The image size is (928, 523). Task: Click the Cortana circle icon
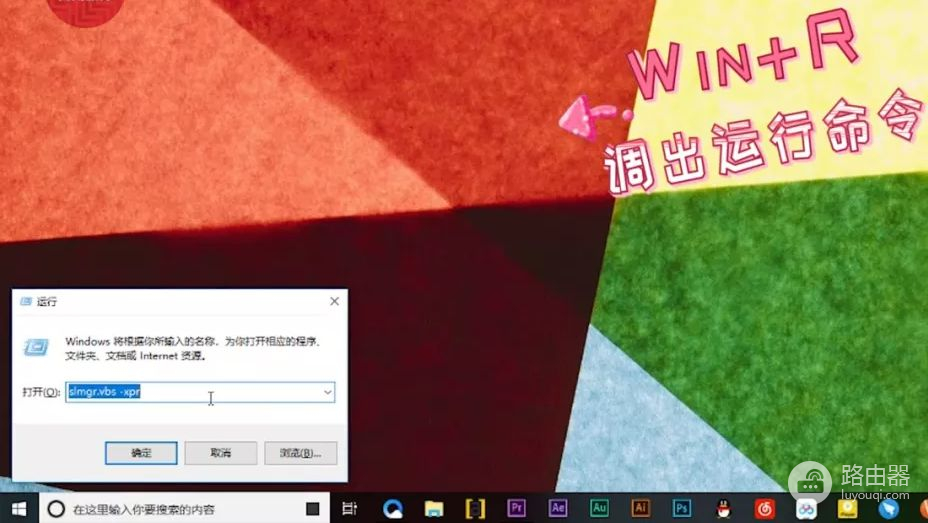56,509
